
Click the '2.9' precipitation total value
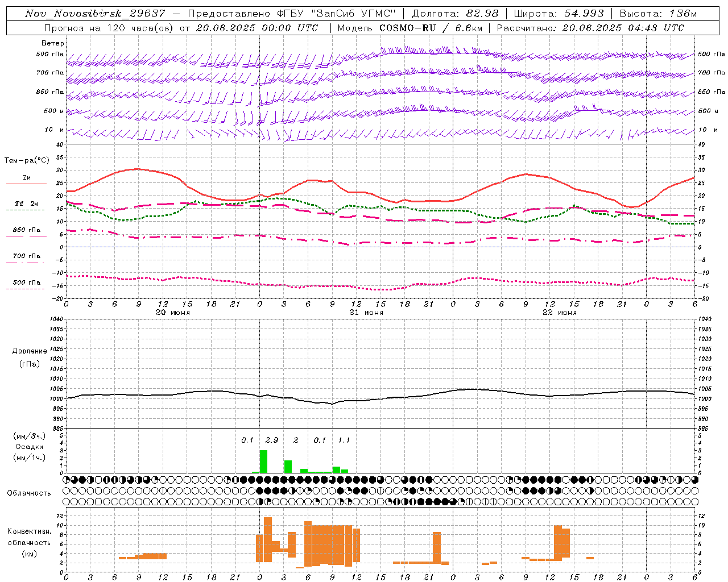click(x=272, y=440)
